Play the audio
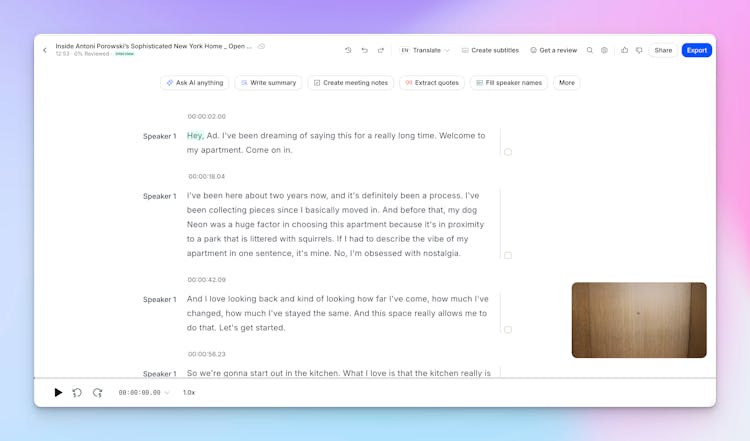750x441 pixels. pos(58,393)
